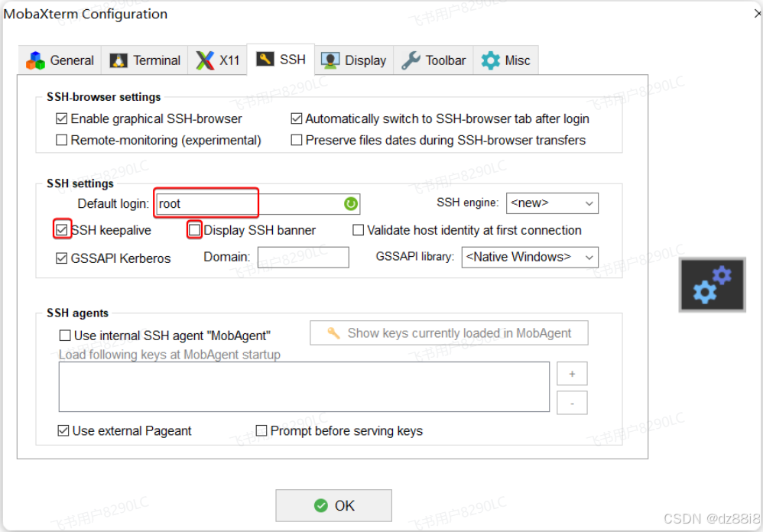Image resolution: width=763 pixels, height=532 pixels.
Task: Click the plus button to add key
Action: [572, 374]
